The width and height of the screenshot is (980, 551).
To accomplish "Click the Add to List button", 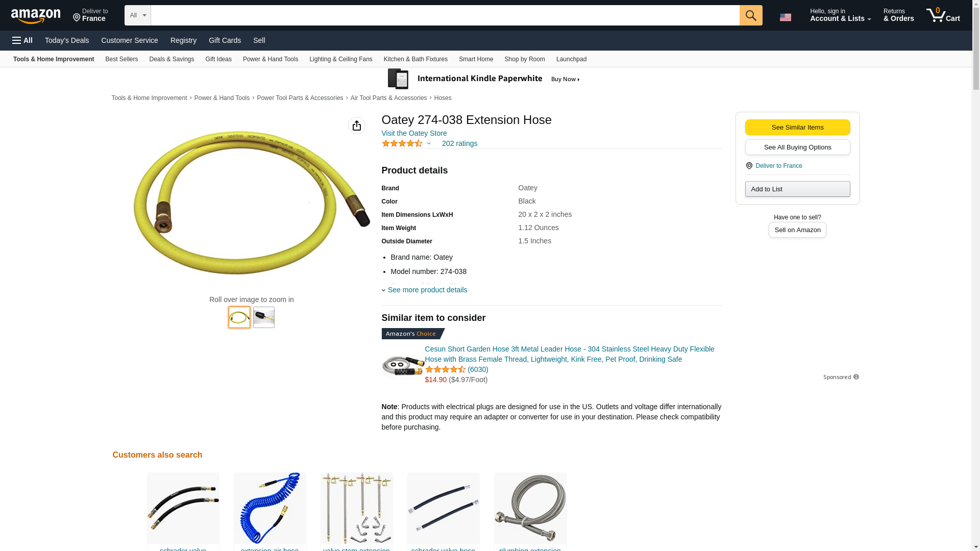I will [x=797, y=189].
